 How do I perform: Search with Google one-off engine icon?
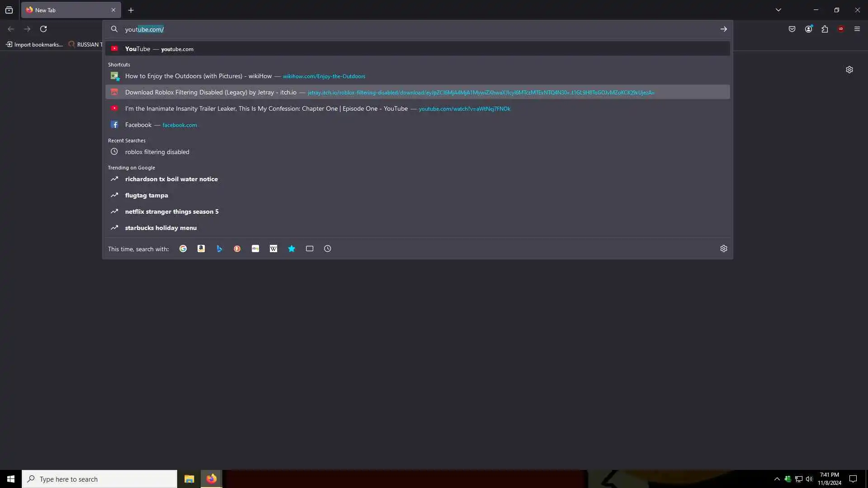click(183, 249)
